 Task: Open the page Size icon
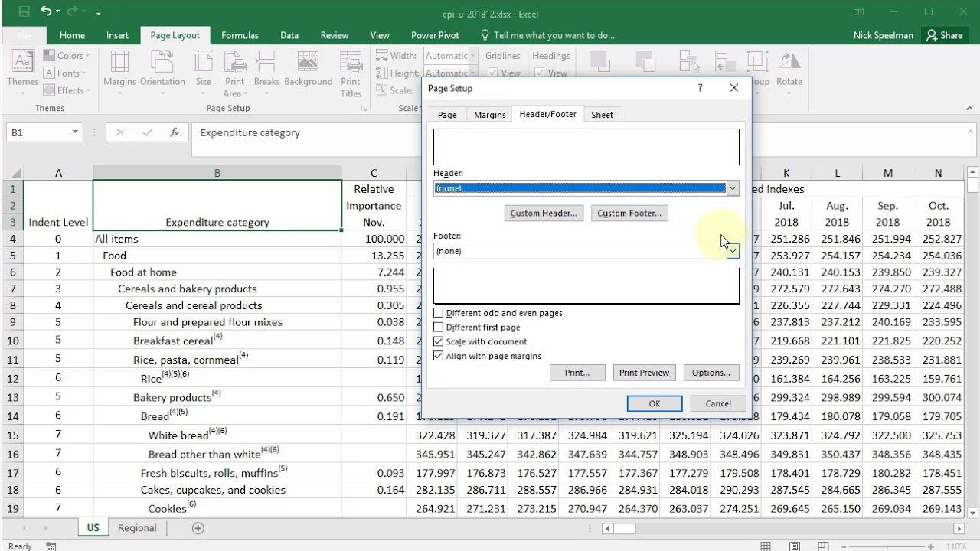click(x=203, y=70)
